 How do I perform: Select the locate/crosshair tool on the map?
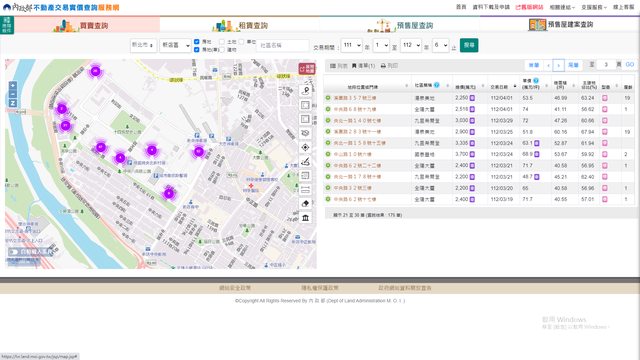click(305, 147)
